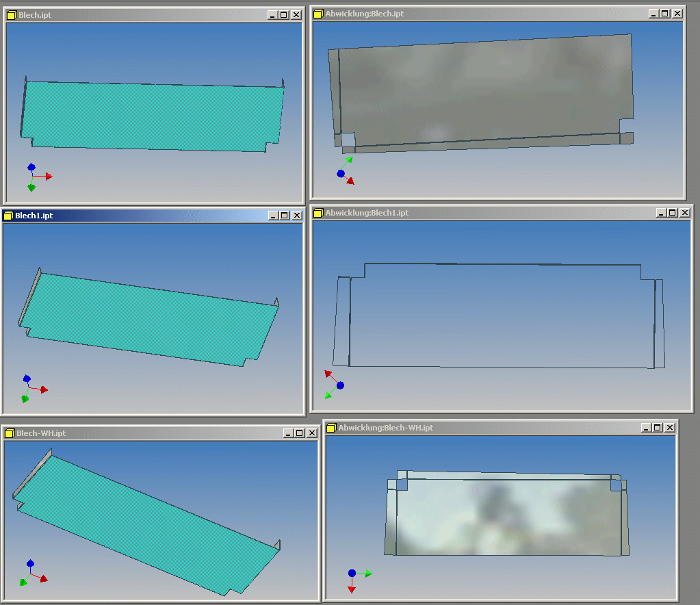Activate the Abwicklung:Blech1.ipt title bar
Viewport: 700px width, 605px height.
pos(502,213)
